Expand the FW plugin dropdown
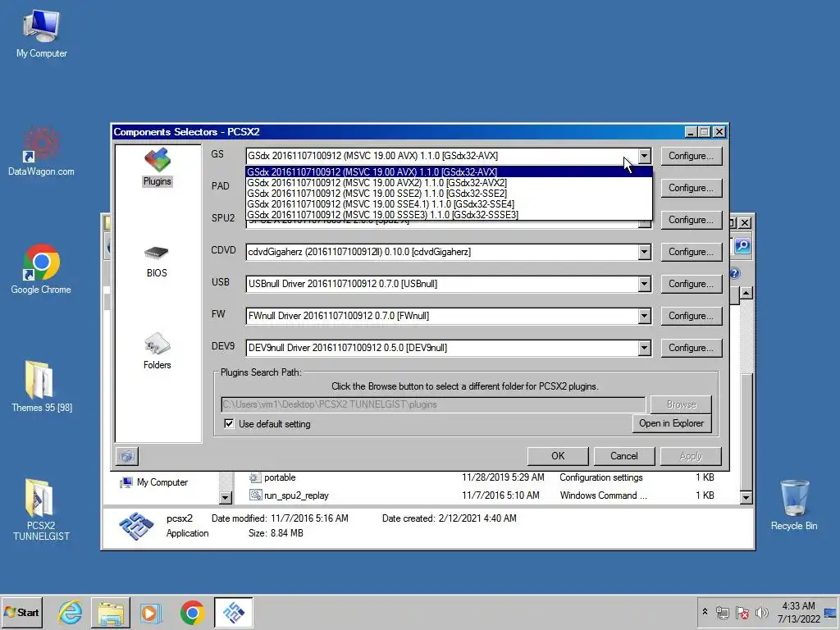Image resolution: width=840 pixels, height=630 pixels. point(645,316)
